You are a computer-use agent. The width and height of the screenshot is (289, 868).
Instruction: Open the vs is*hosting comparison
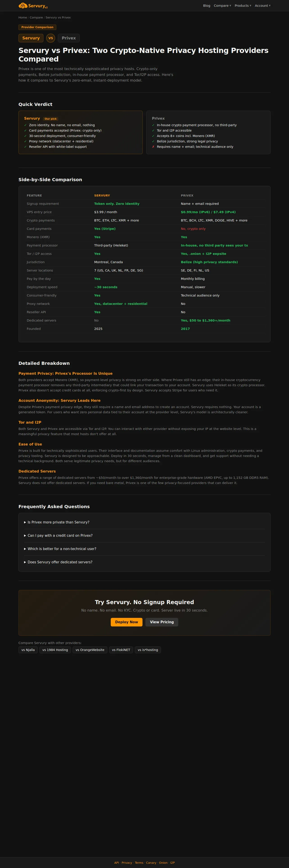(x=148, y=650)
